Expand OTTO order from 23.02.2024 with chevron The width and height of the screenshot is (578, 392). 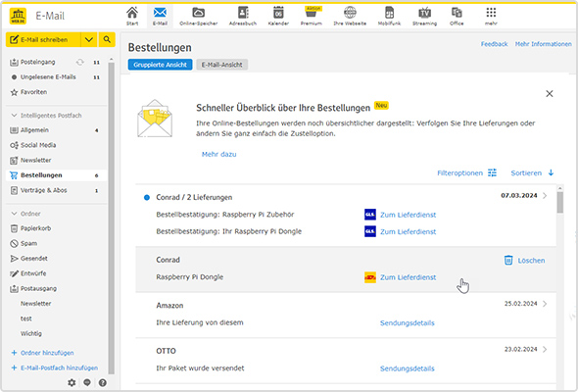point(545,349)
